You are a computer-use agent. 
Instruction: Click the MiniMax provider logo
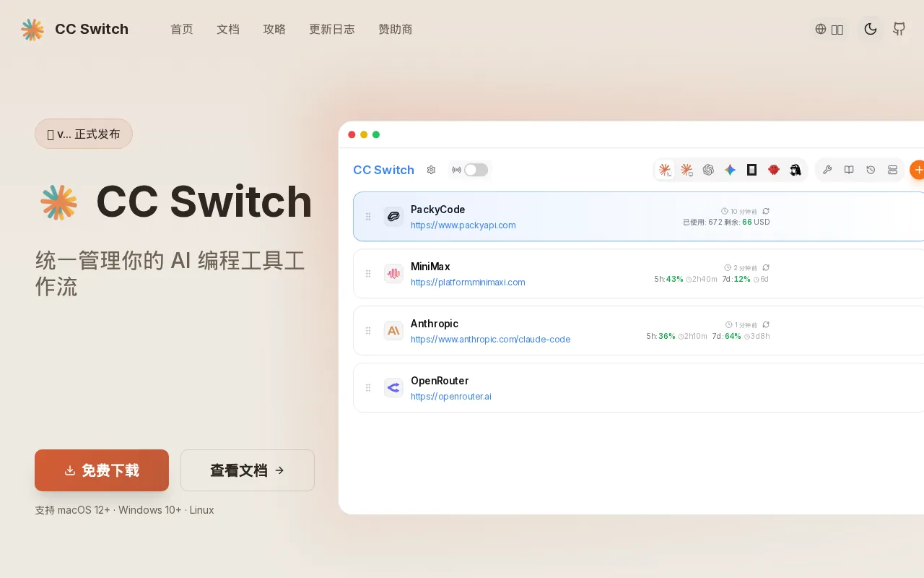pos(393,273)
